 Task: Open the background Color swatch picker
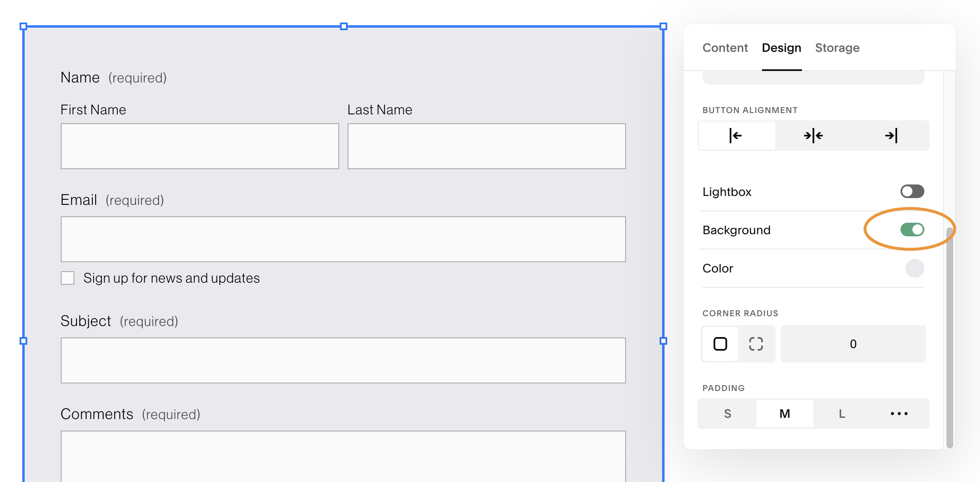[x=915, y=268]
